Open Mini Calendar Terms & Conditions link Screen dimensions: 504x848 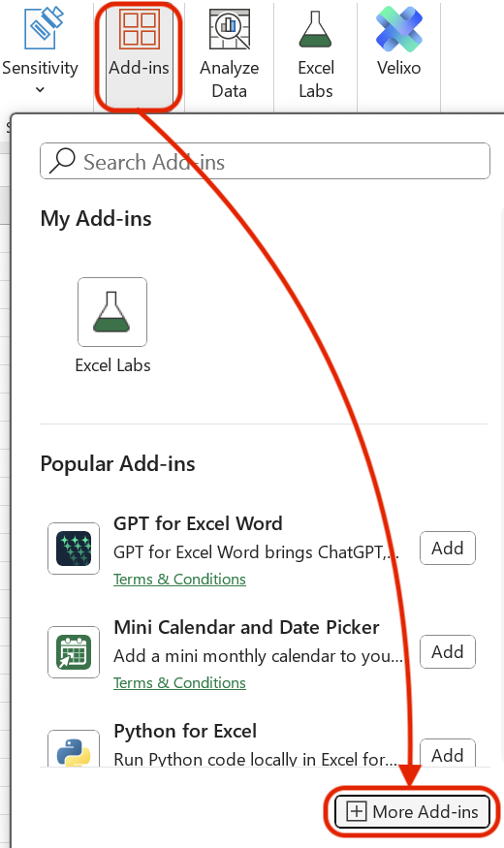tap(179, 683)
